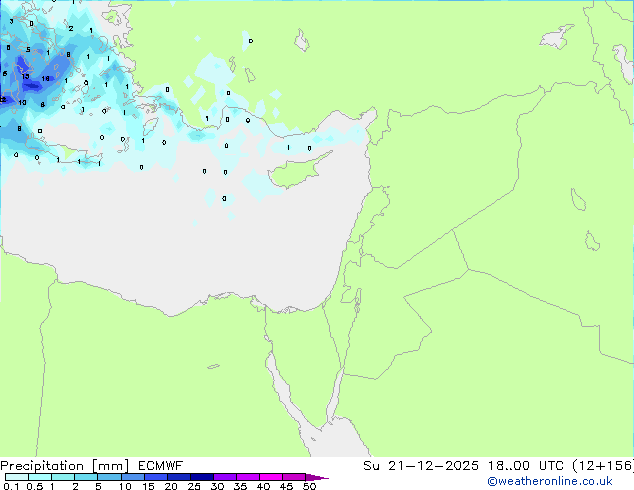Click the 30–35 mm purple legend swatch
The height and width of the screenshot is (490, 634).
225,477
